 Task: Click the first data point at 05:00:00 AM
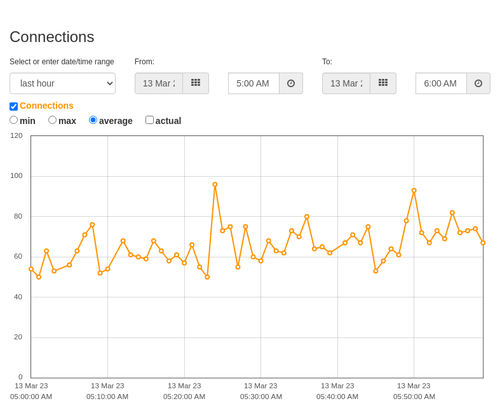pos(31,269)
